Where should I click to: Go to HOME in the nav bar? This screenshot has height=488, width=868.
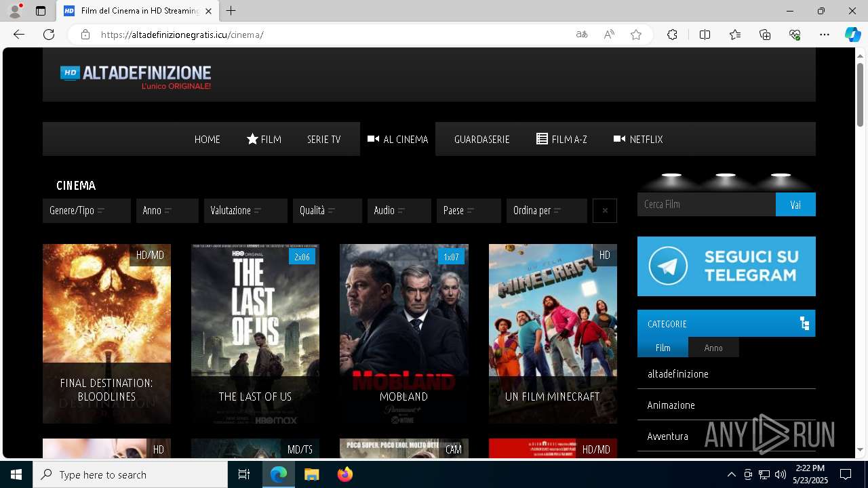tap(207, 139)
